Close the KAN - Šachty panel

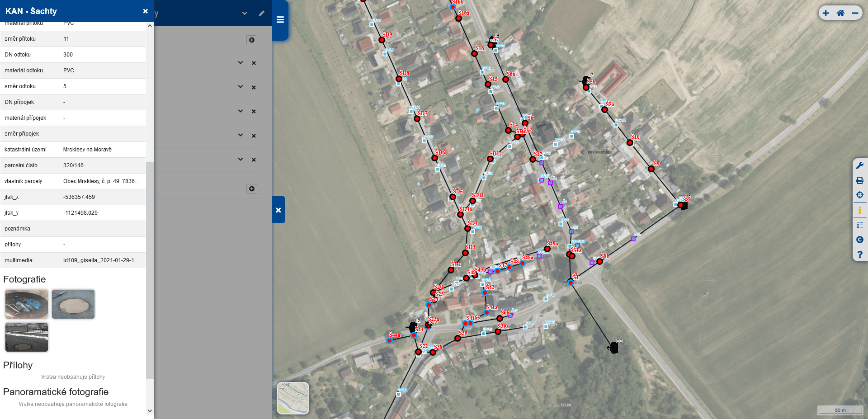click(x=145, y=11)
